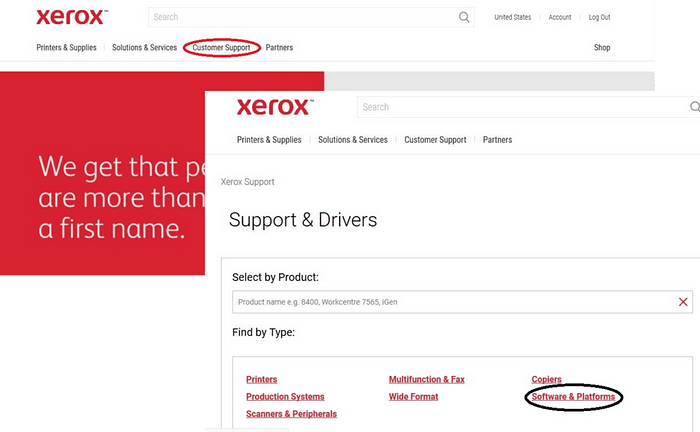Open Shop link in back window
Viewport: 700px width, 432px height.
click(602, 47)
